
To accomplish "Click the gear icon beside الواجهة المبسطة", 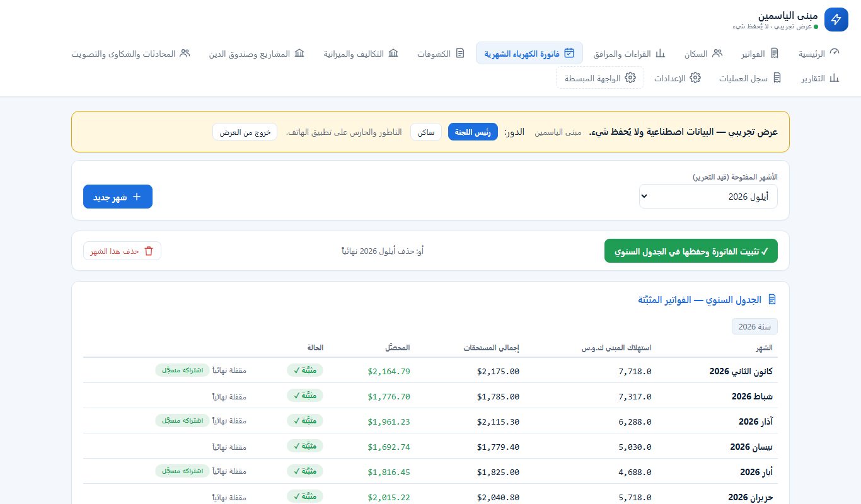I will click(x=630, y=78).
